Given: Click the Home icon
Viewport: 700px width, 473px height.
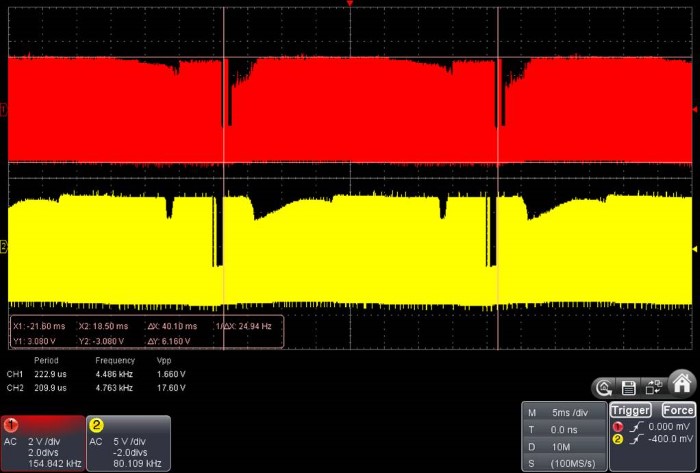Looking at the screenshot, I should coord(682,383).
